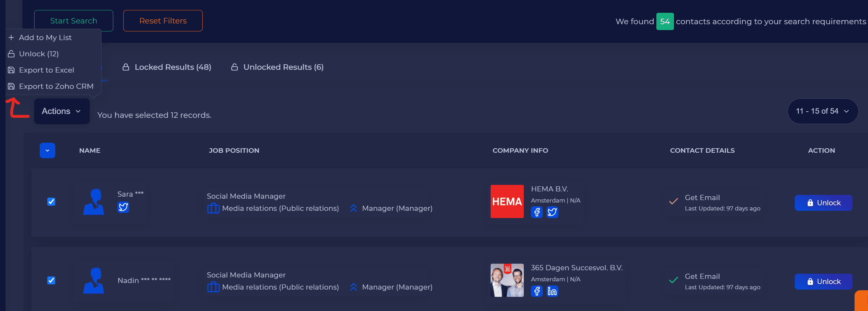Viewport: 868px width, 311px height.
Task: Open 365 Dagen Succesvol LinkedIn icon
Action: coord(552,291)
